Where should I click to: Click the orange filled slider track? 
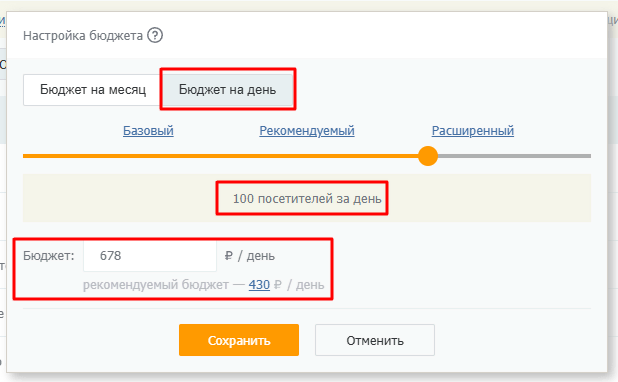(221, 156)
